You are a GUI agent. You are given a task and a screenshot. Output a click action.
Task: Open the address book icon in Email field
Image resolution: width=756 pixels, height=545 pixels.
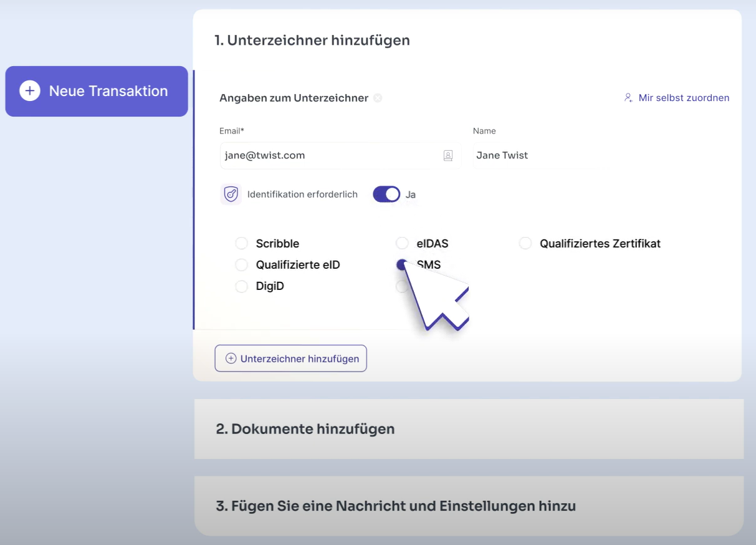448,155
